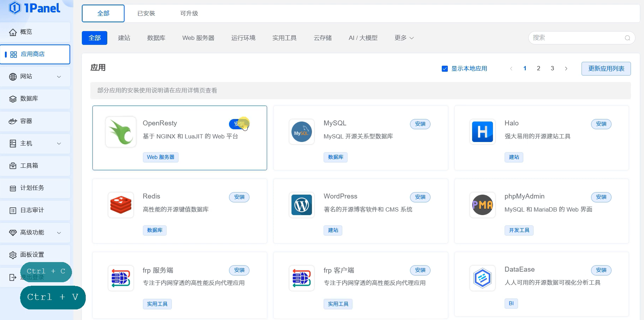Viewport: 644px width, 320px height.
Task: Go to page 3
Action: (552, 69)
